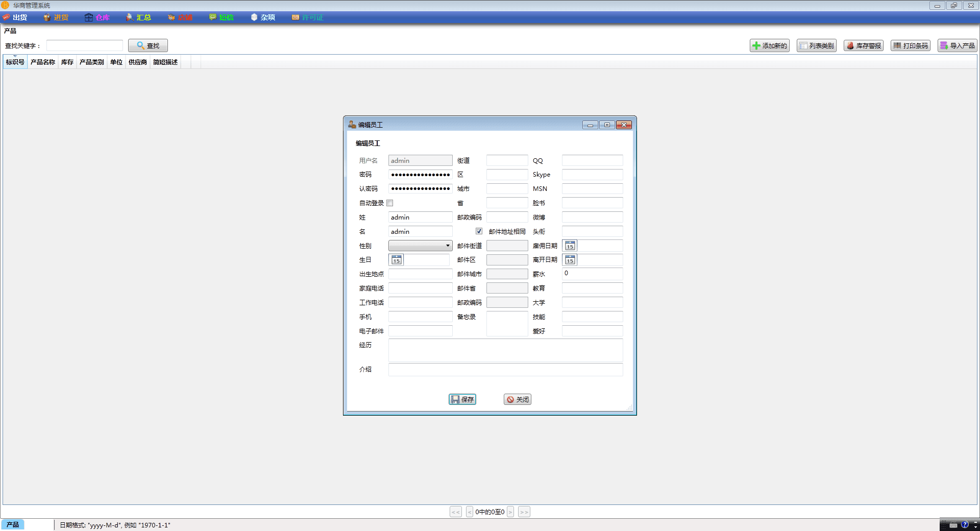980x531 pixels.
Task: Open the 列表类别 category list button
Action: pyautogui.click(x=817, y=45)
